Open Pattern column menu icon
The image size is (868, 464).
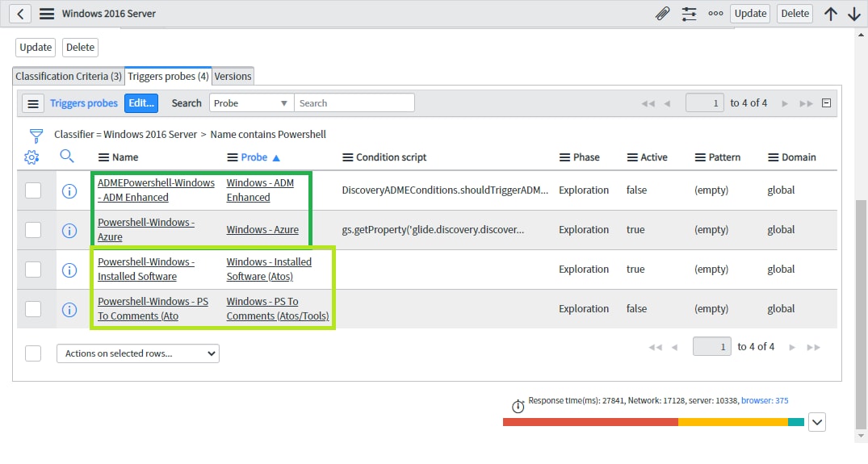coord(700,157)
